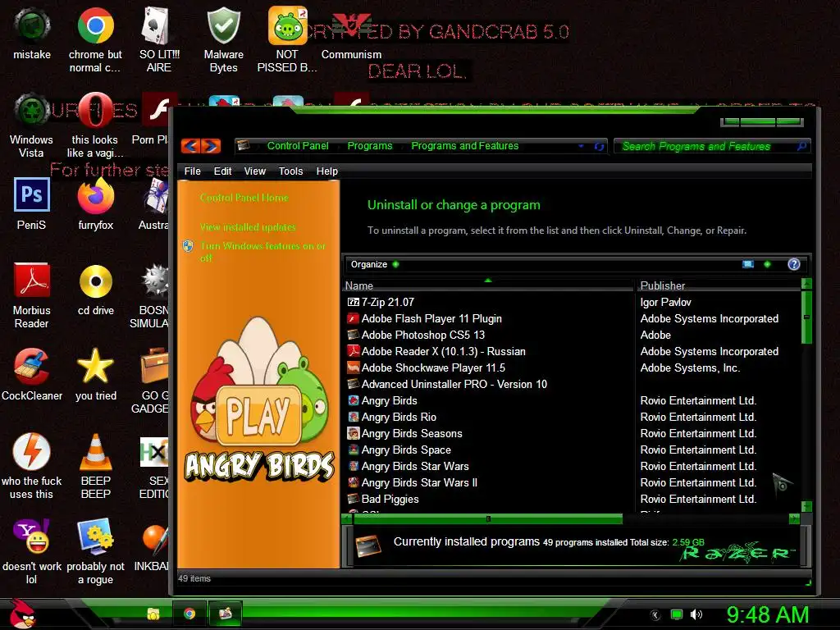This screenshot has width=840, height=630.
Task: Click the clock showing 9:48 AM
Action: [767, 614]
